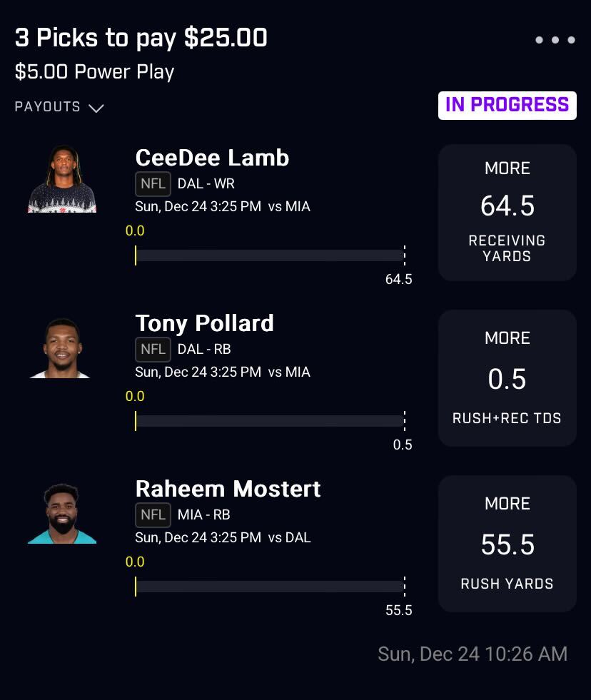
Task: Click CeeDee Lamb's receiving yards progress bar
Action: coord(270,255)
